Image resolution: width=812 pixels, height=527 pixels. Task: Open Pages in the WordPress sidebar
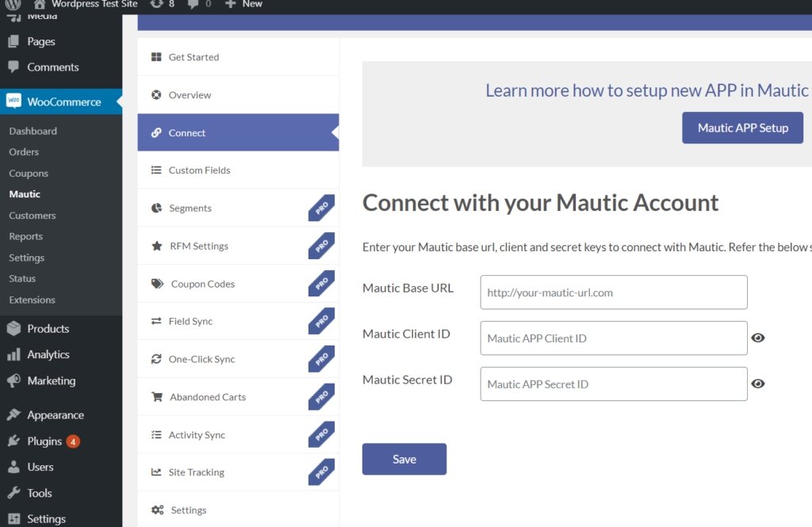61,41
